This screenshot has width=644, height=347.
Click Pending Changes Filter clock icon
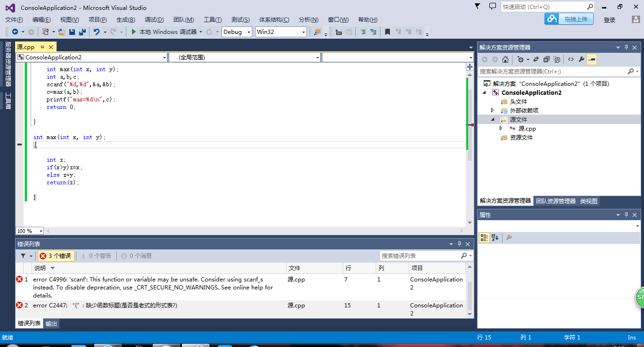coord(520,59)
